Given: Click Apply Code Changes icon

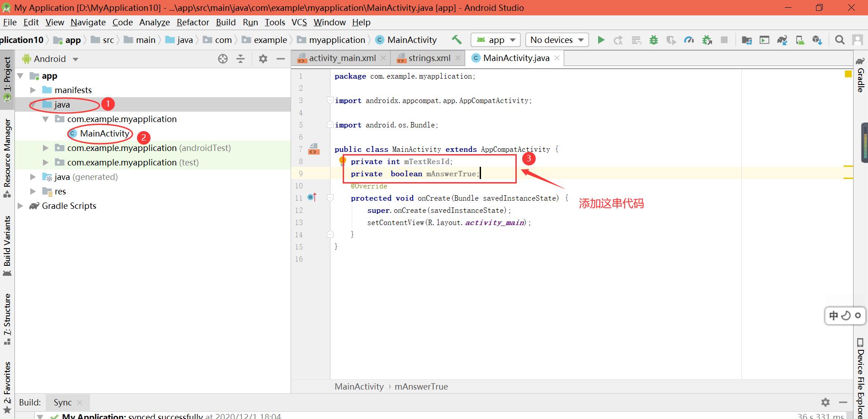Looking at the screenshot, I should coord(636,40).
